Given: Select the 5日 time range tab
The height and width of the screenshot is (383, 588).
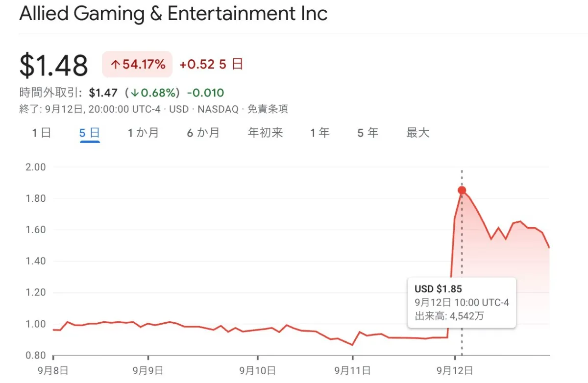Looking at the screenshot, I should [90, 132].
